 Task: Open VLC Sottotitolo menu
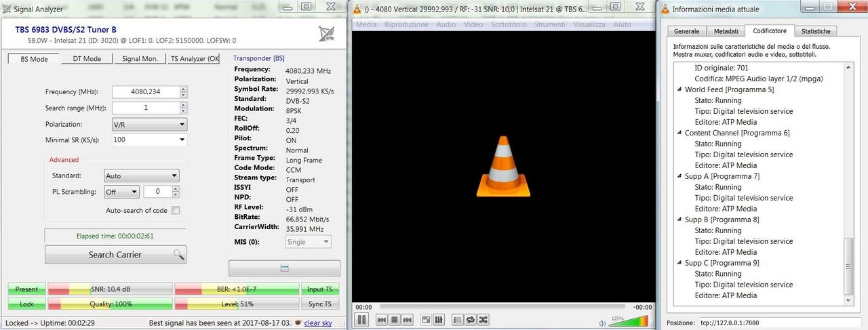[x=509, y=24]
